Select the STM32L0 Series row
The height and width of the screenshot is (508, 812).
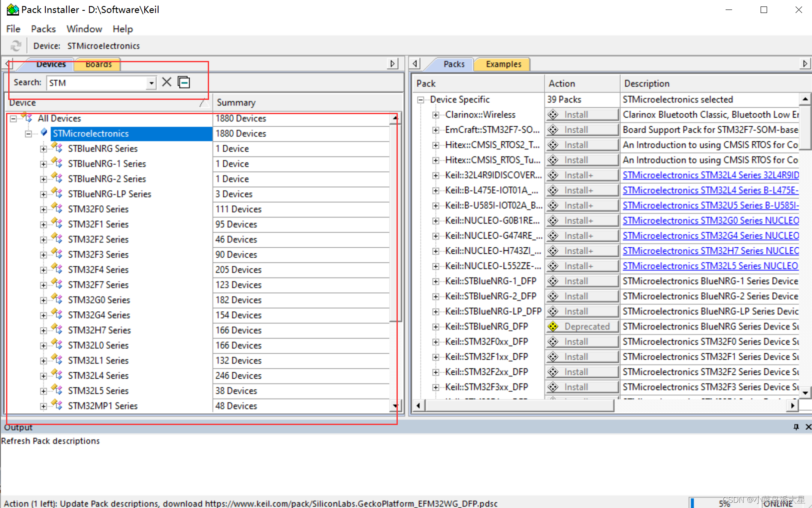[98, 345]
